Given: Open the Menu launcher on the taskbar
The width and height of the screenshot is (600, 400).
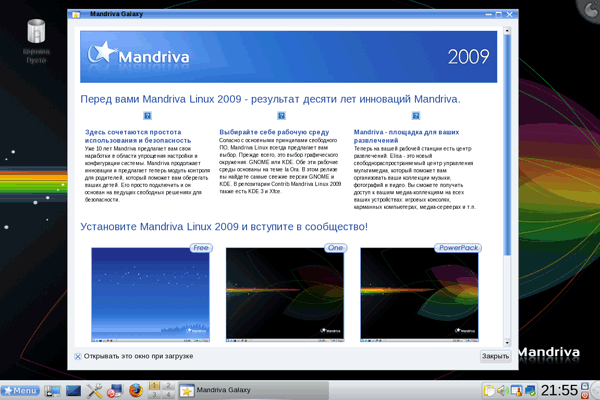Looking at the screenshot, I should (x=20, y=390).
